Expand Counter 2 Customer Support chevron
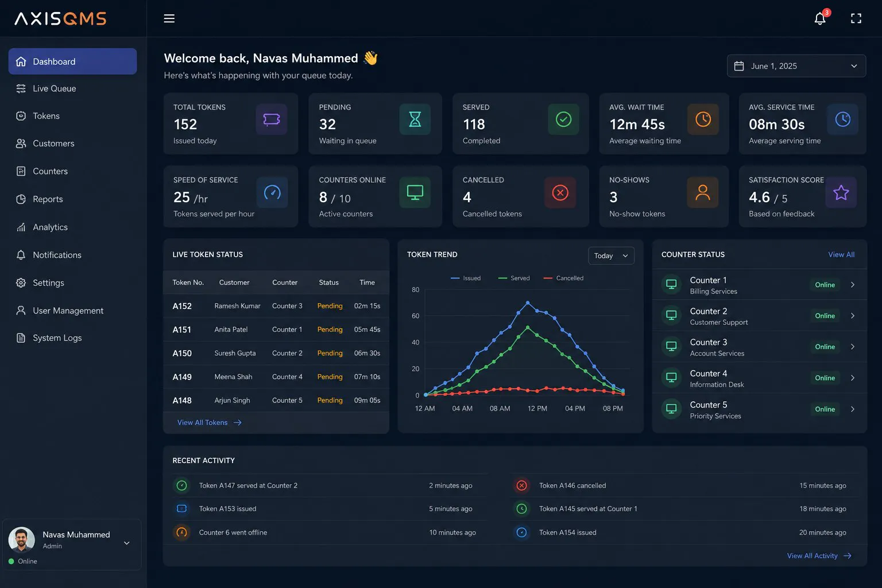 [x=852, y=316]
